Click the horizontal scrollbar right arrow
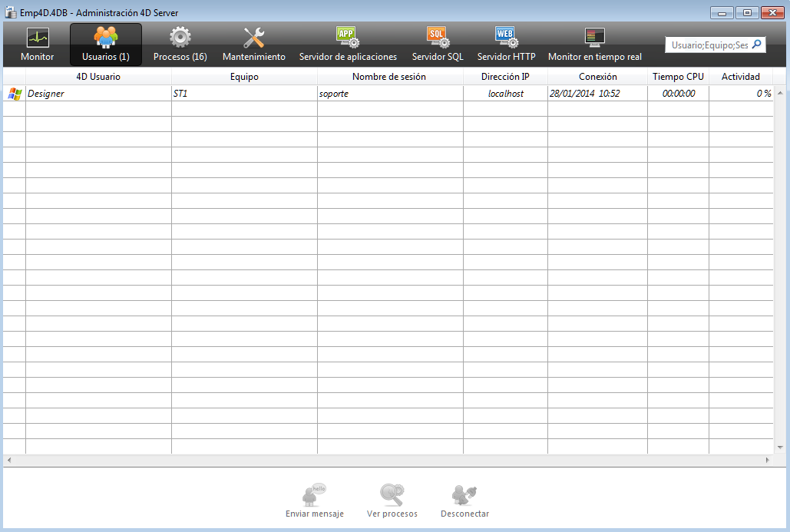The height and width of the screenshot is (532, 790). coord(767,460)
